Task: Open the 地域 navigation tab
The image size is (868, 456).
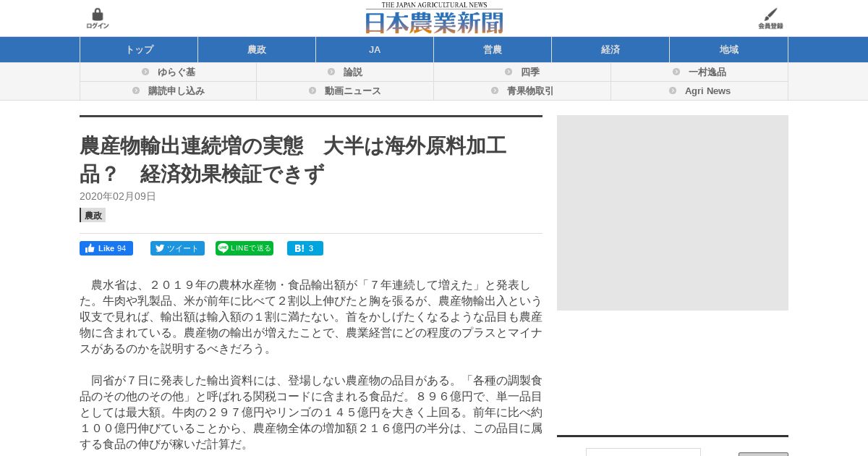Action: [x=728, y=49]
